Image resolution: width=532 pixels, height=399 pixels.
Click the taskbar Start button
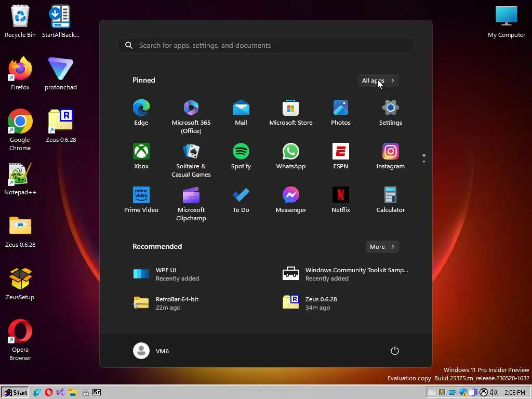click(15, 393)
